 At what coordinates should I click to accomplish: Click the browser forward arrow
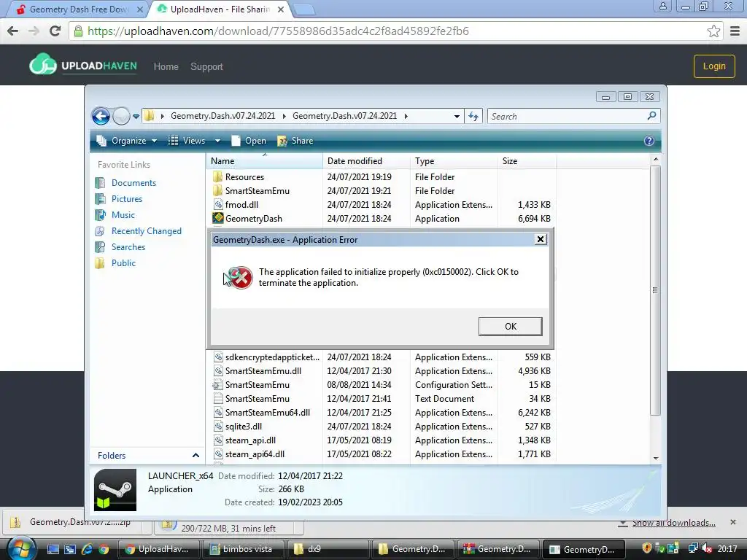tap(34, 31)
